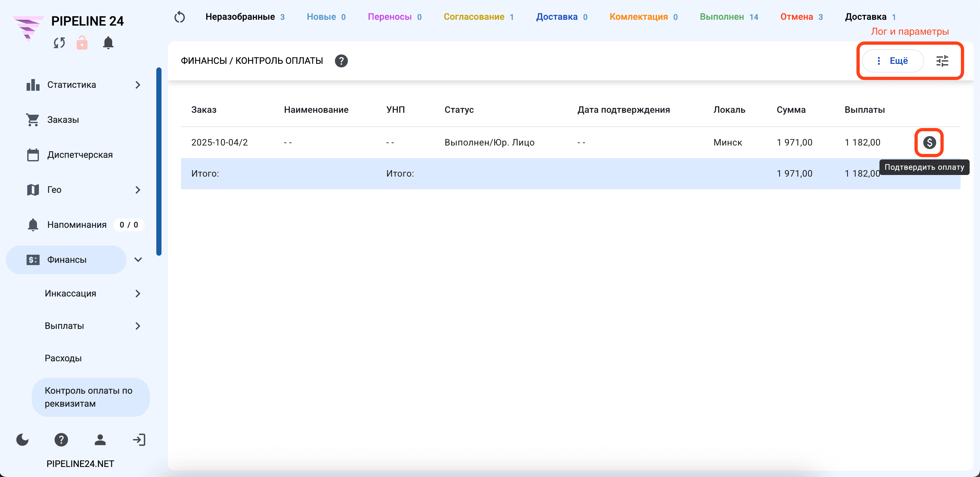The height and width of the screenshot is (477, 980).
Task: Switch to the Выполнен 14 tab
Action: click(729, 17)
